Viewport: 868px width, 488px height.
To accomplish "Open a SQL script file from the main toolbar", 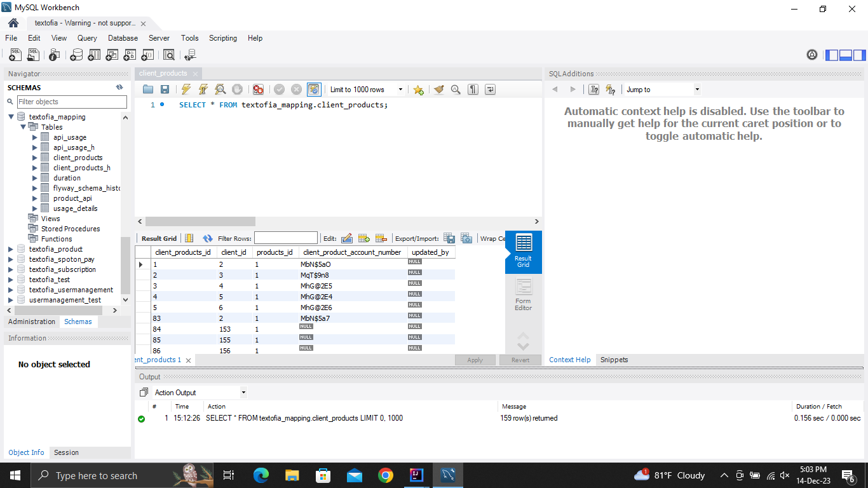I will pos(33,55).
